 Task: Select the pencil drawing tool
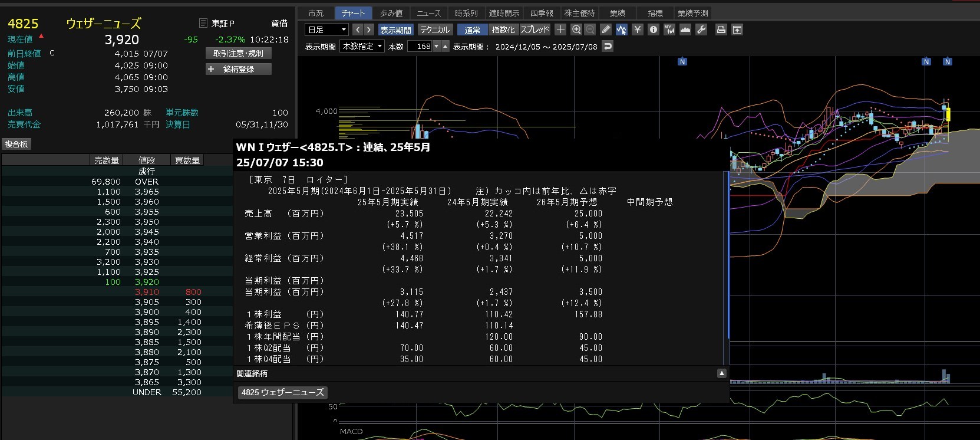tap(606, 29)
